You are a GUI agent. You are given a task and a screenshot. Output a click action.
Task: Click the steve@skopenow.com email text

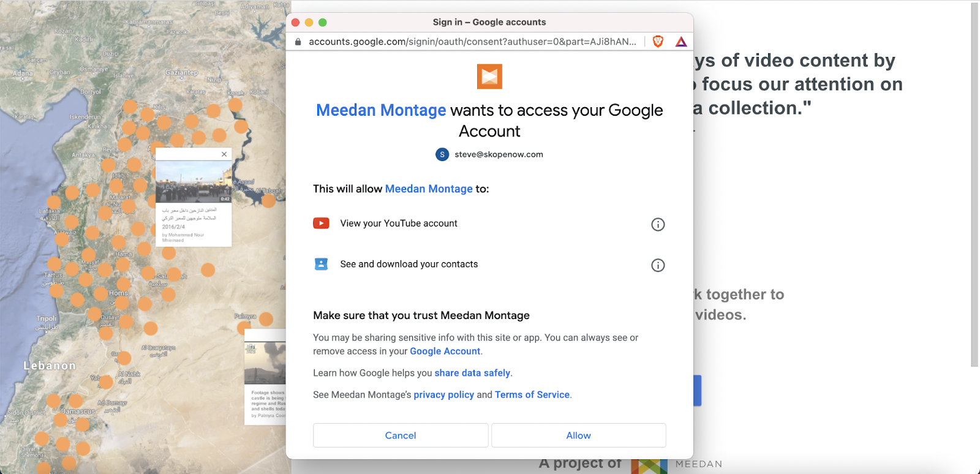coord(499,154)
